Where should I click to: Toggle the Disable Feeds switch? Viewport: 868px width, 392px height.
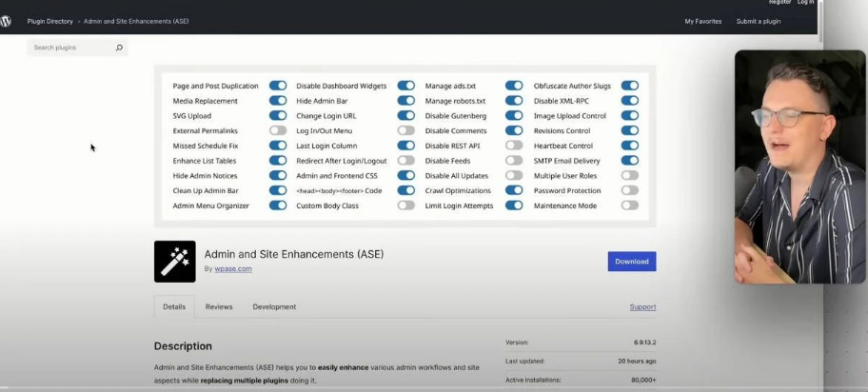(514, 161)
